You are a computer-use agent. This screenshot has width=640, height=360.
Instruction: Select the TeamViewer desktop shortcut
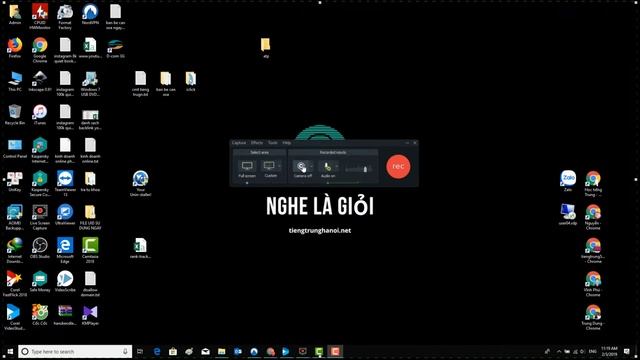[65, 183]
